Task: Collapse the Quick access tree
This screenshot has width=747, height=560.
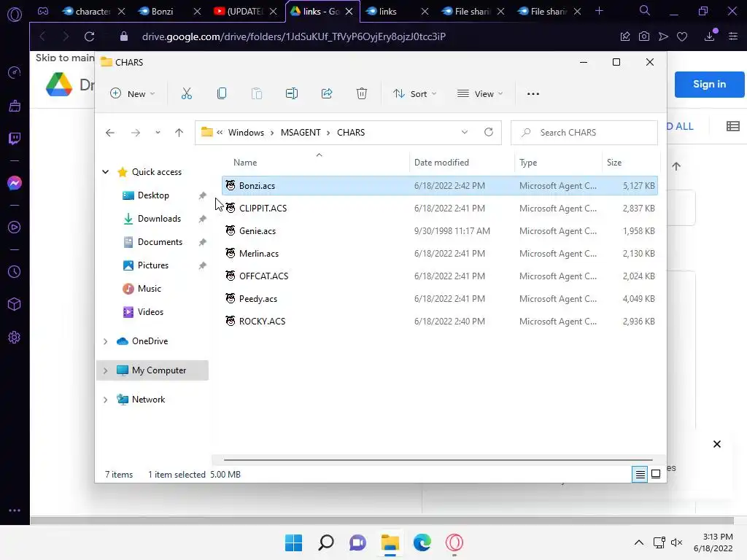Action: tap(105, 172)
